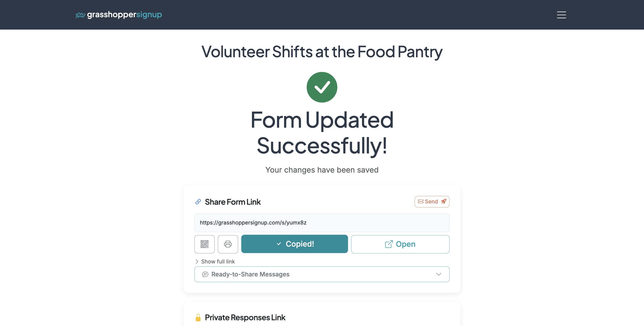
Task: Click the rocket icon on the Send button
Action: tap(444, 201)
